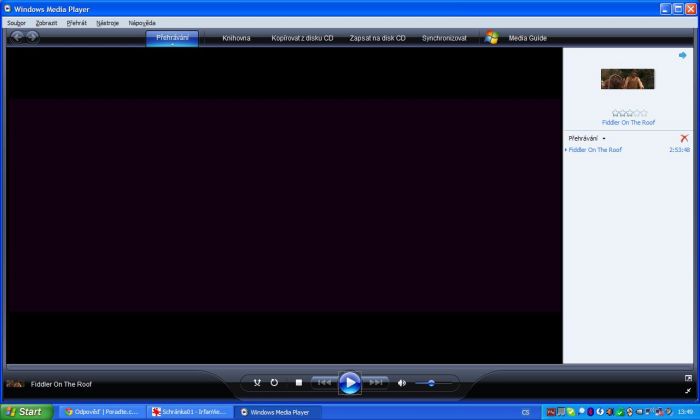Hide the list pane with the blue arrow
This screenshot has width=700, height=420.
(683, 55)
